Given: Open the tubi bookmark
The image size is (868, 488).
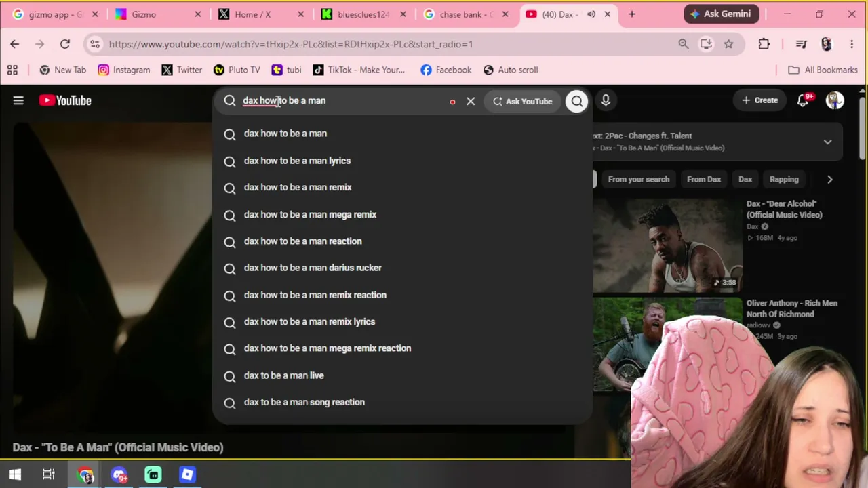Looking at the screenshot, I should [x=286, y=70].
